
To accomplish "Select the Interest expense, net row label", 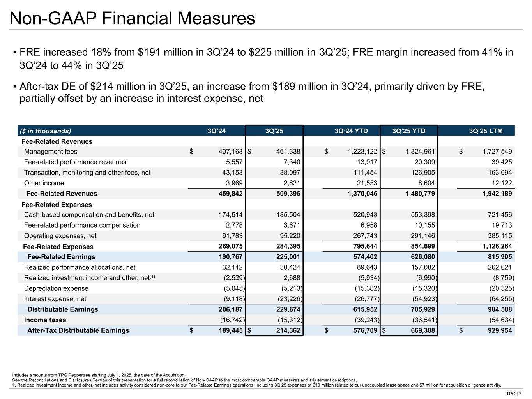I will [x=55, y=299].
